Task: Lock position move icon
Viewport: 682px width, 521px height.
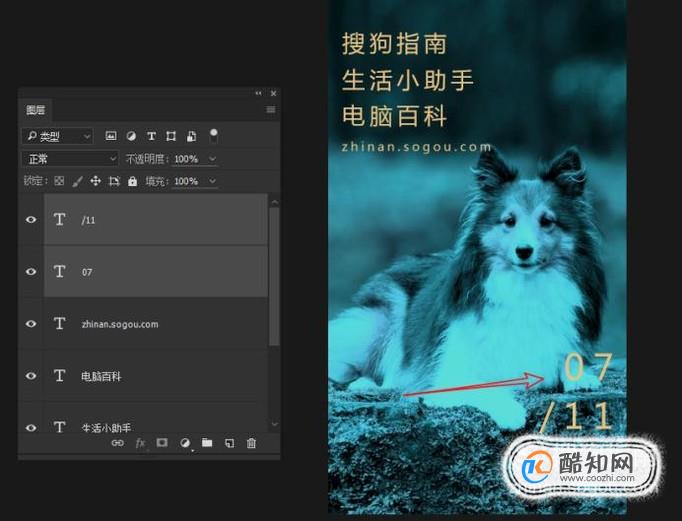Action: point(95,181)
